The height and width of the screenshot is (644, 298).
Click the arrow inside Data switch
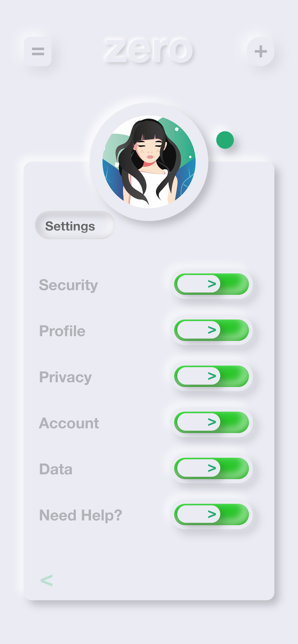tap(212, 468)
